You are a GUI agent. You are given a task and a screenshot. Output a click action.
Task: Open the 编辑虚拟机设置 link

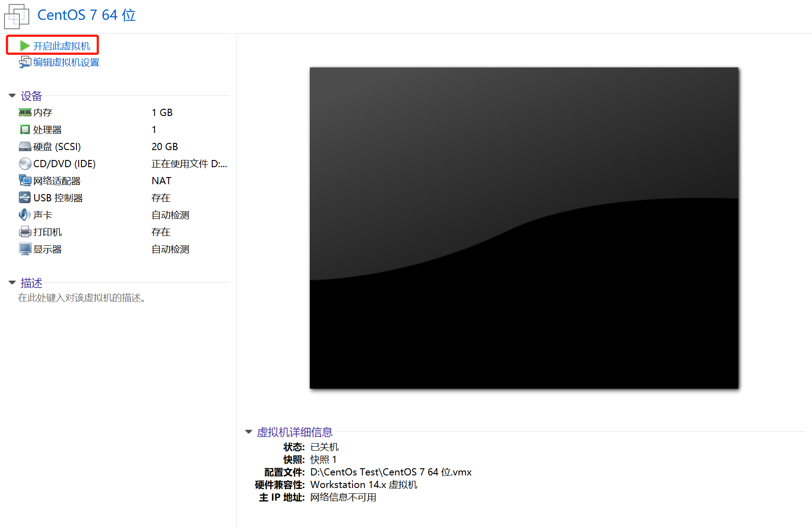[x=66, y=62]
